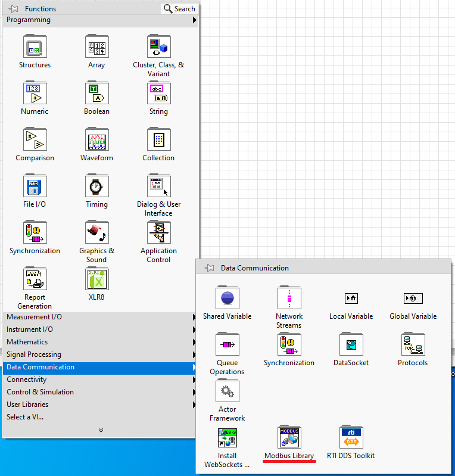Click the Install WebSockets icon
This screenshot has height=476, width=455.
pyautogui.click(x=227, y=438)
